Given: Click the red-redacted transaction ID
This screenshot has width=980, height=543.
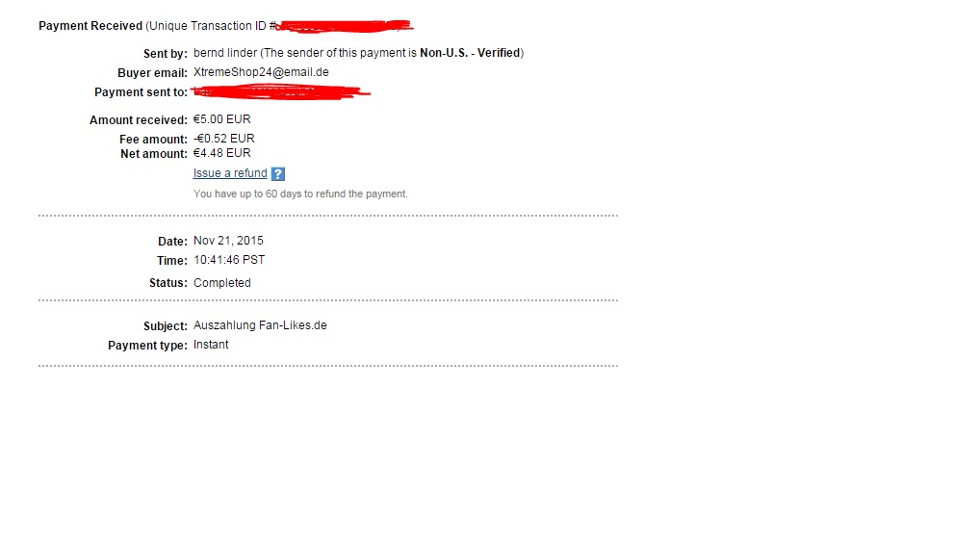Looking at the screenshot, I should (344, 26).
